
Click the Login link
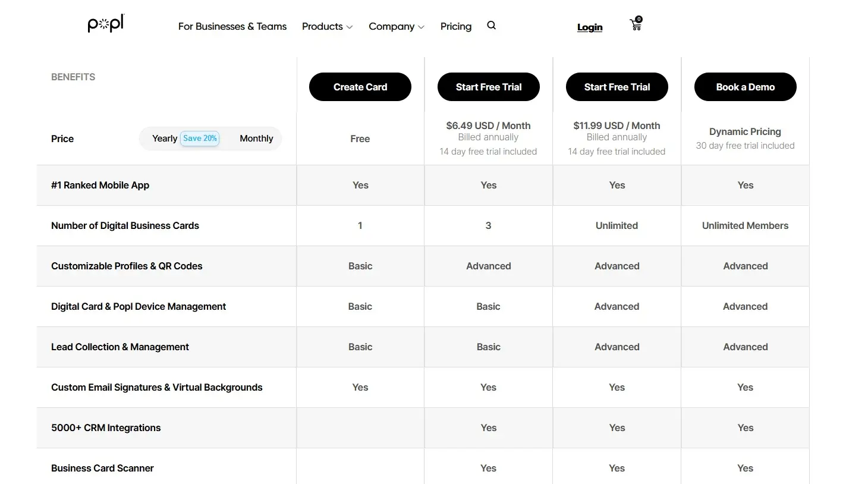(590, 27)
